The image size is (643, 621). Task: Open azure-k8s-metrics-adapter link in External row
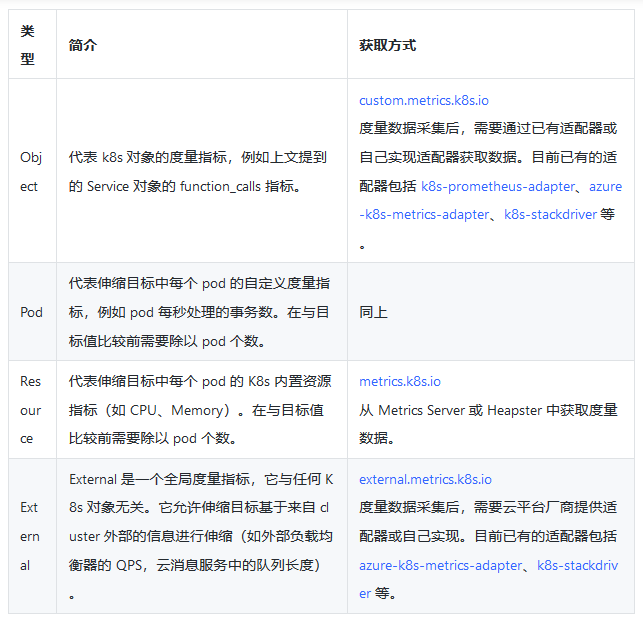point(441,565)
